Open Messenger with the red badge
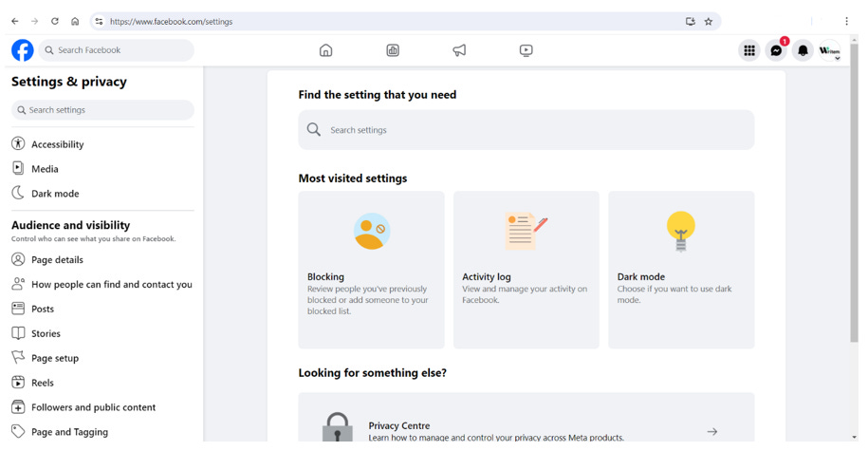The height and width of the screenshot is (451, 868). (776, 50)
